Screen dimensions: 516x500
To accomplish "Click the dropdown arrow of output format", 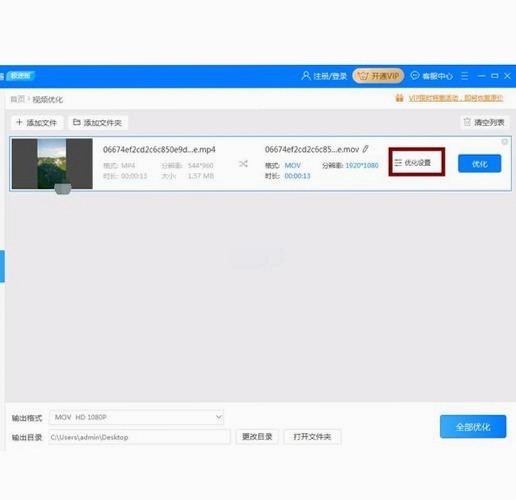I will [219, 417].
